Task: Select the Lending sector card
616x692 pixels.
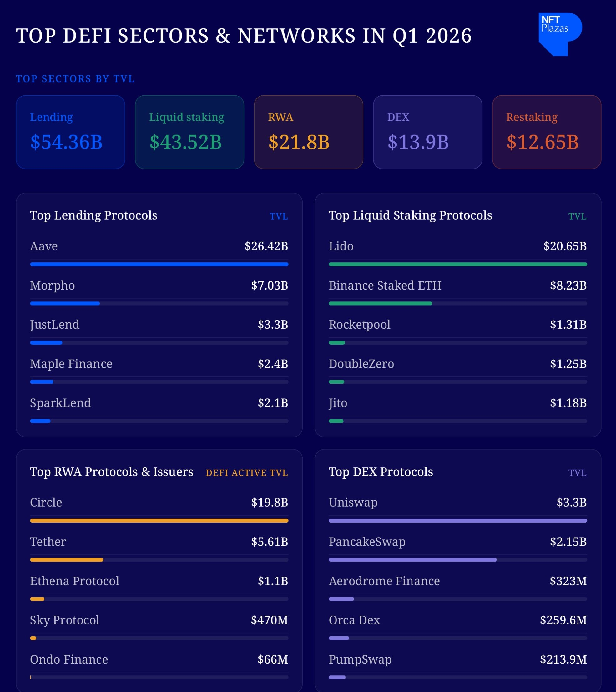Action: click(70, 132)
